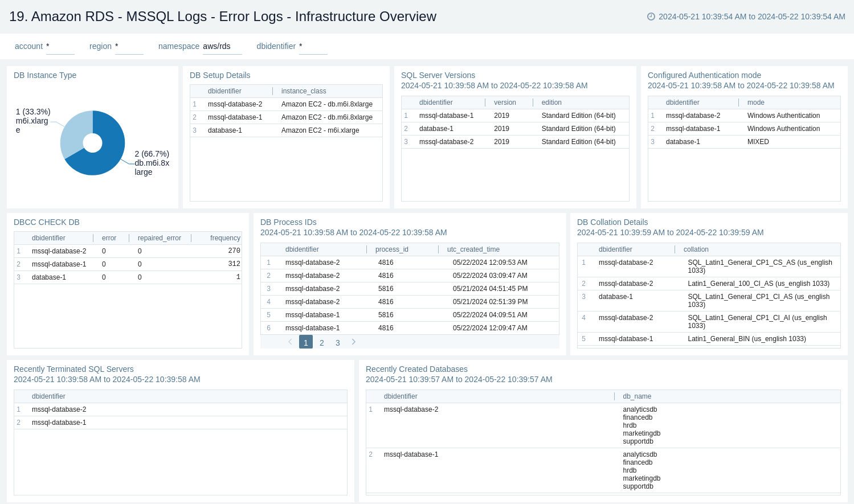Select the mssql-database-2 row in Recently Terminated SQL Servers
Image resolution: width=854 pixels, height=504 pixels.
(x=59, y=409)
